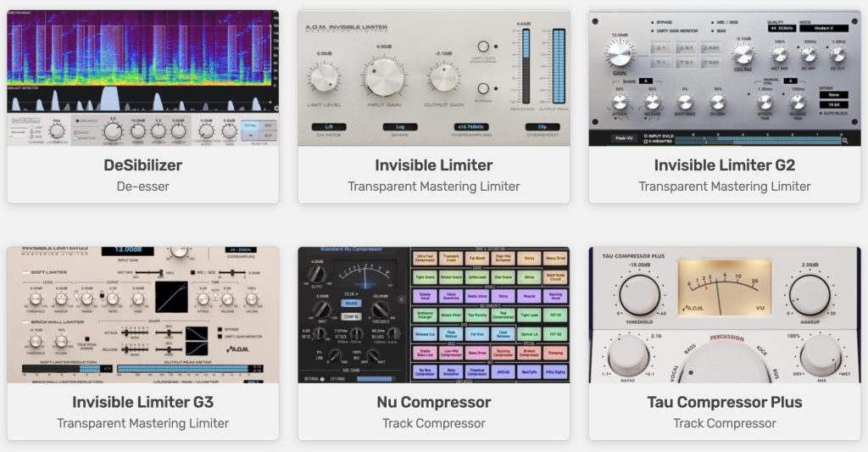Open the DeSibilizer product title link
Viewport: 868px width, 452px height.
(x=143, y=165)
